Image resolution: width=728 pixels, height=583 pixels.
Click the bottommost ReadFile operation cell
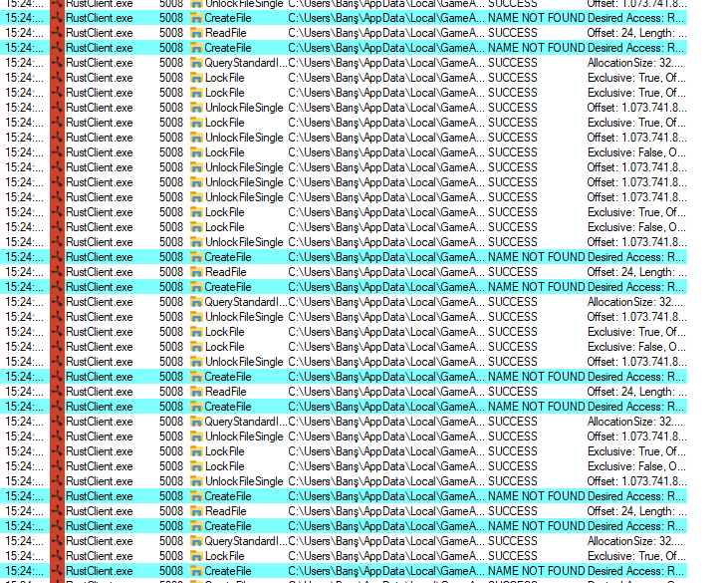pyautogui.click(x=226, y=511)
